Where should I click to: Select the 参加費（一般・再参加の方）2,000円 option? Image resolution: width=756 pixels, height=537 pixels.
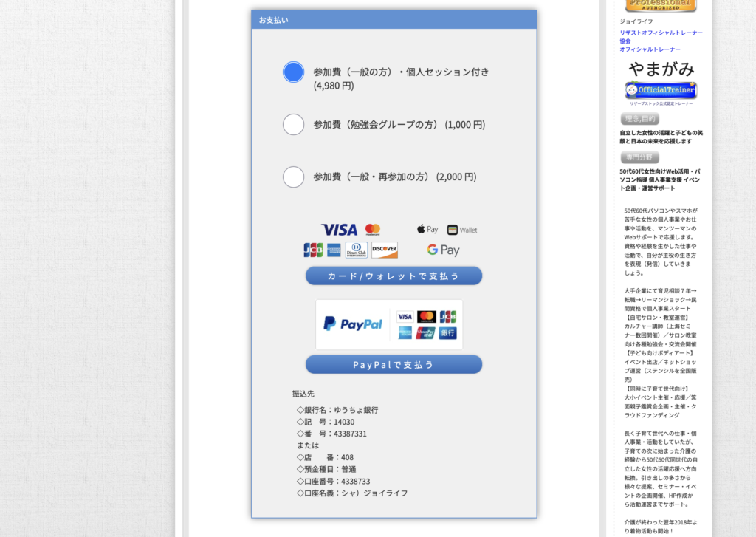(294, 177)
